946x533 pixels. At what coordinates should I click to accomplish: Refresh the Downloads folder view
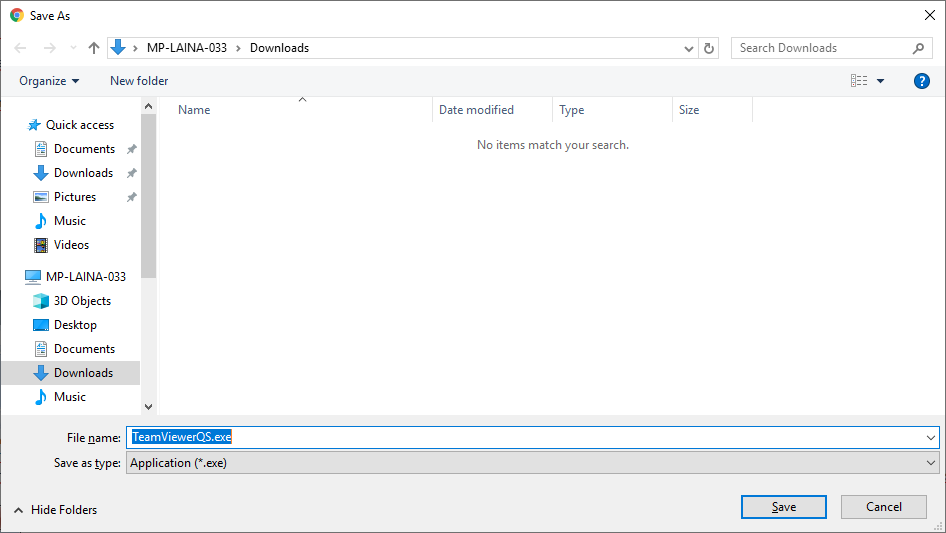coord(709,48)
